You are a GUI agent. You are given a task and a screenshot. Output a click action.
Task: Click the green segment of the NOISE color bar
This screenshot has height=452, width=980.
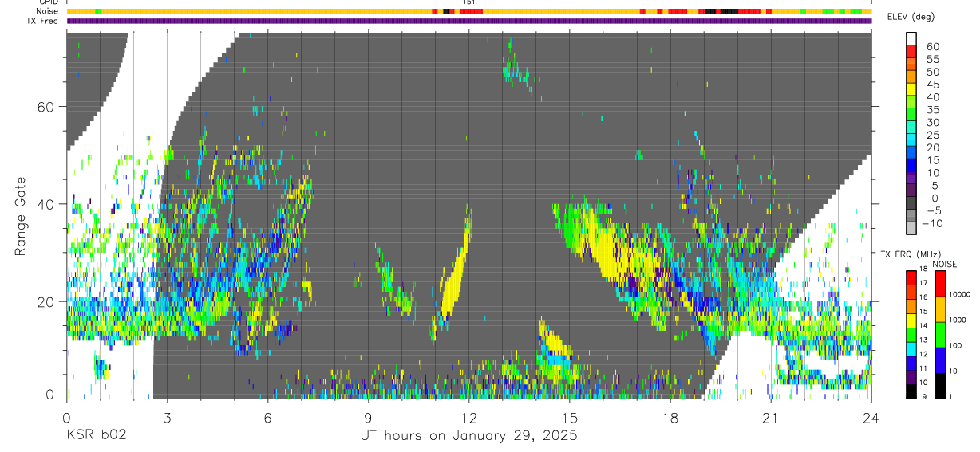[940, 335]
